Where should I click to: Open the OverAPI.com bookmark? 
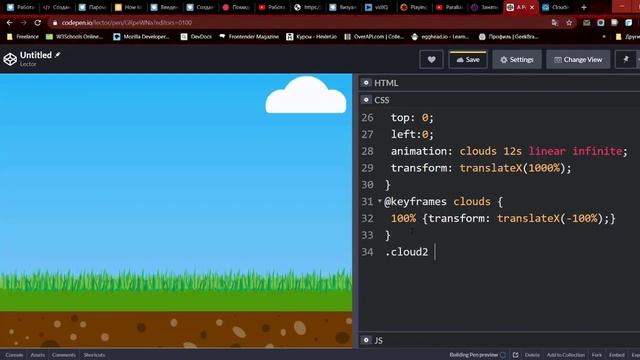[374, 37]
